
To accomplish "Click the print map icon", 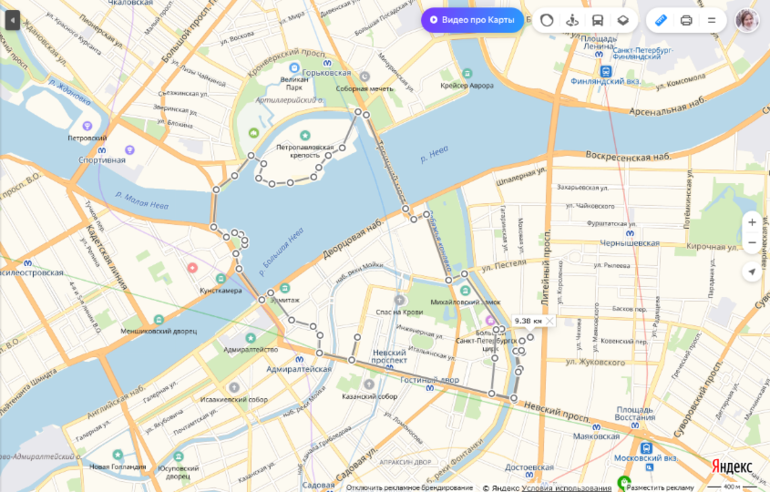I will (x=686, y=20).
